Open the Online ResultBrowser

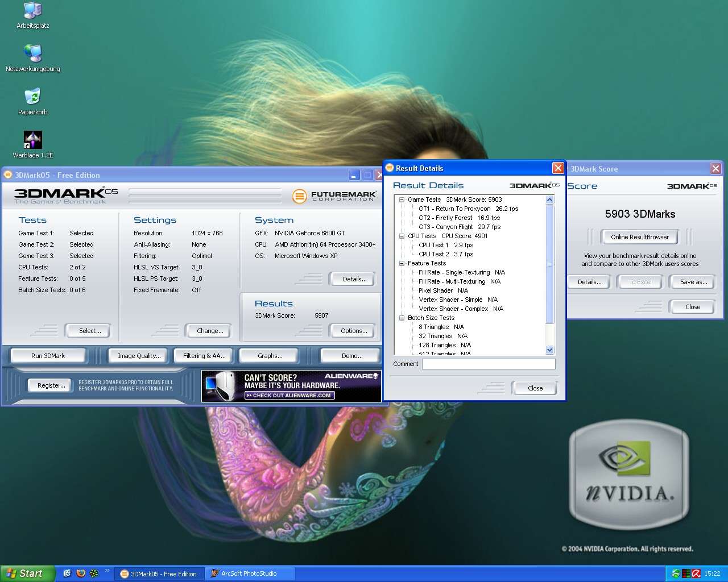point(640,237)
